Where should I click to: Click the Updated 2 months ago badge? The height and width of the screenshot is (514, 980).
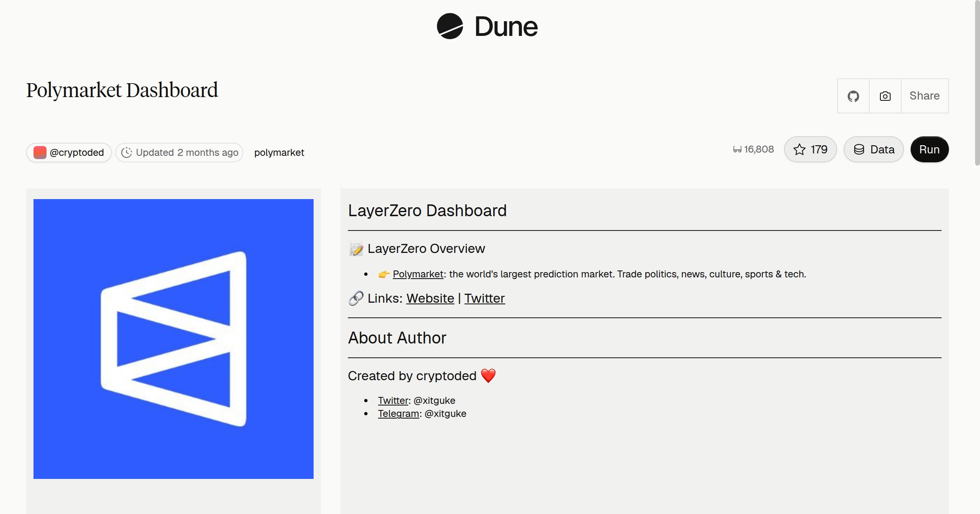pos(179,153)
